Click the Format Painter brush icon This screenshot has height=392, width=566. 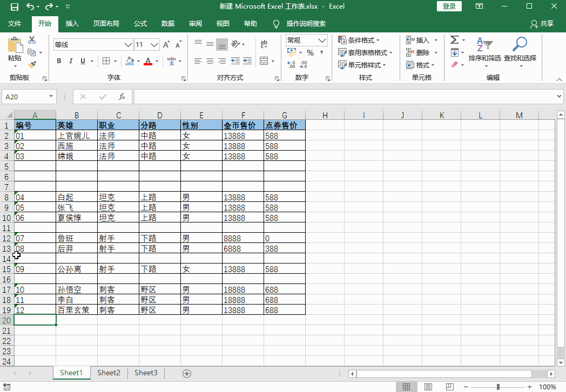pyautogui.click(x=32, y=65)
